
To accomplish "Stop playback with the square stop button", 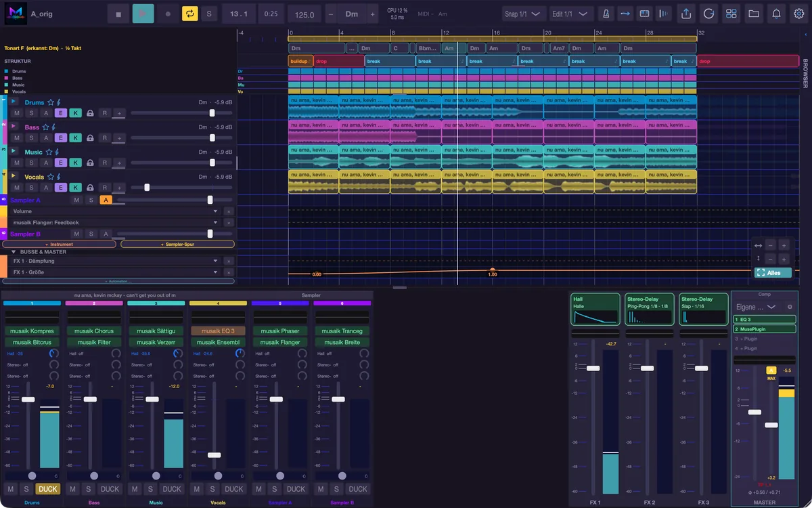I will (118, 14).
